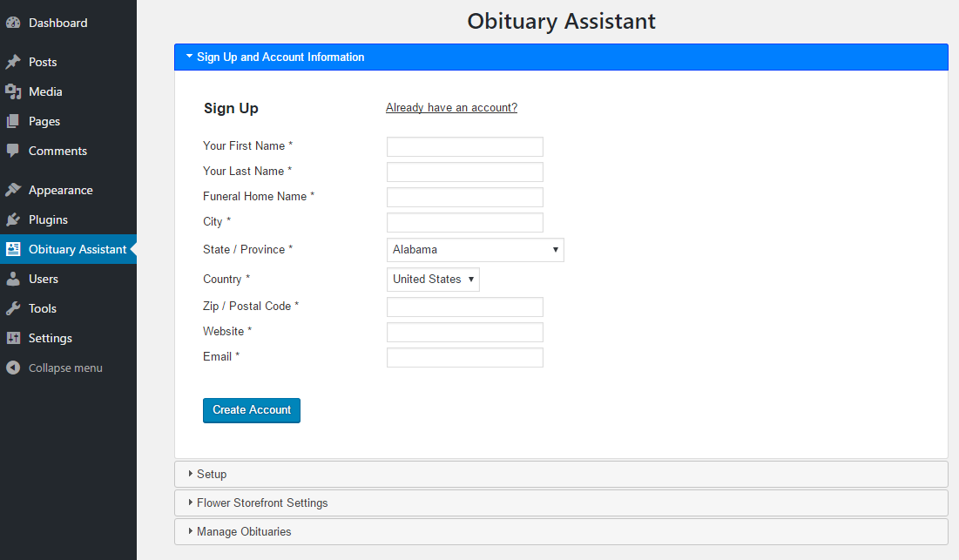959x560 pixels.
Task: Open the Country dropdown
Action: point(433,280)
